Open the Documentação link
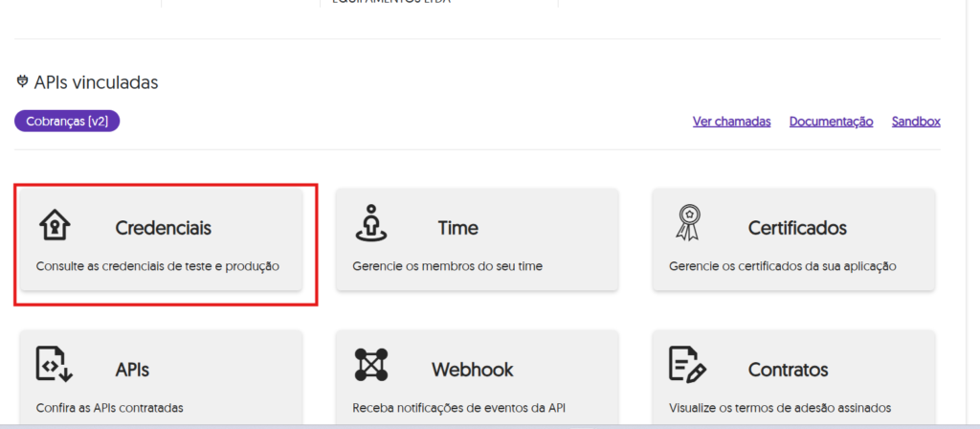This screenshot has height=429, width=980. [x=831, y=122]
